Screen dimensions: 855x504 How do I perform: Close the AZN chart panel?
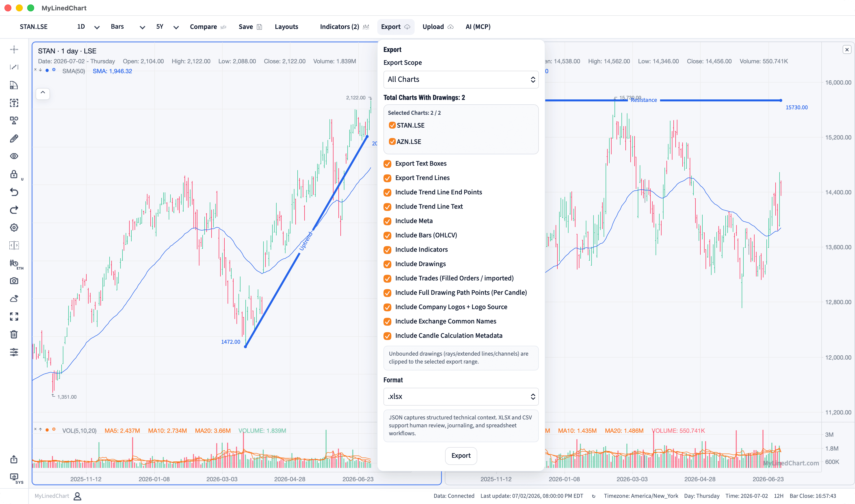click(847, 50)
